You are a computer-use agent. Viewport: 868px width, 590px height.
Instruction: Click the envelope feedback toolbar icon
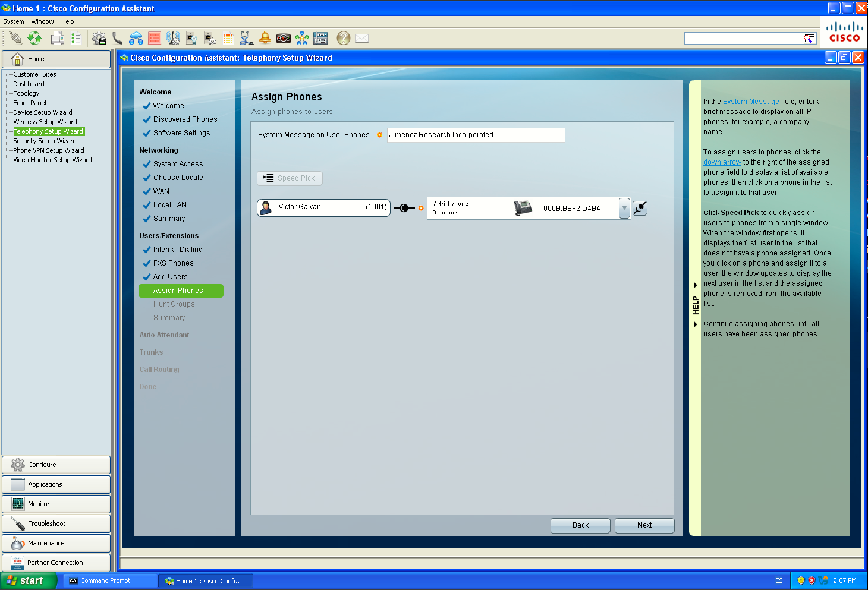click(362, 39)
